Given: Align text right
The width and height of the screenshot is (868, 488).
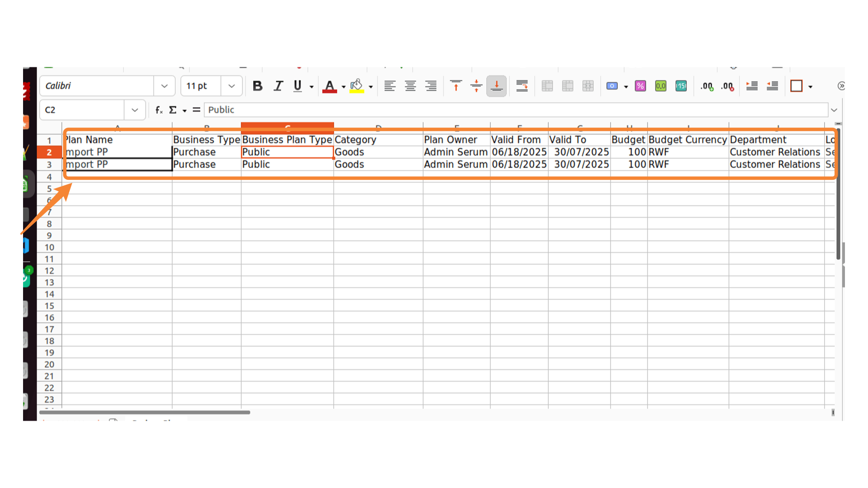Looking at the screenshot, I should [431, 86].
